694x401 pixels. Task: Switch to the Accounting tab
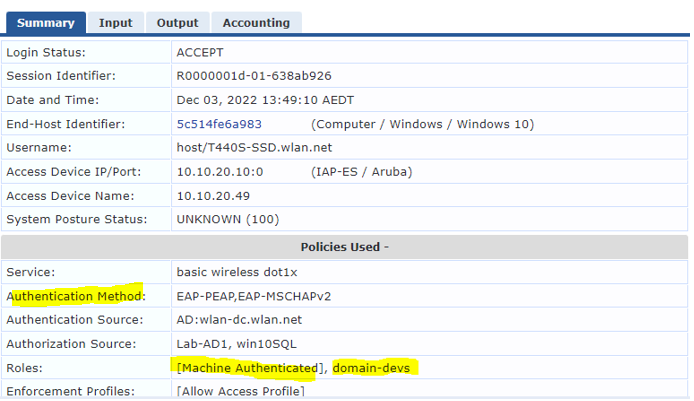256,22
